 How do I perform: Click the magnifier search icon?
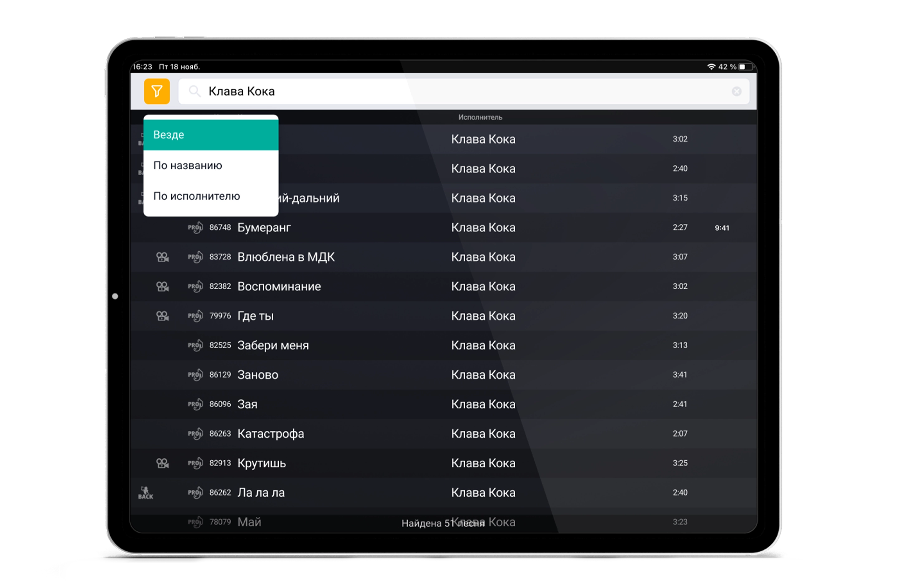[x=195, y=92]
